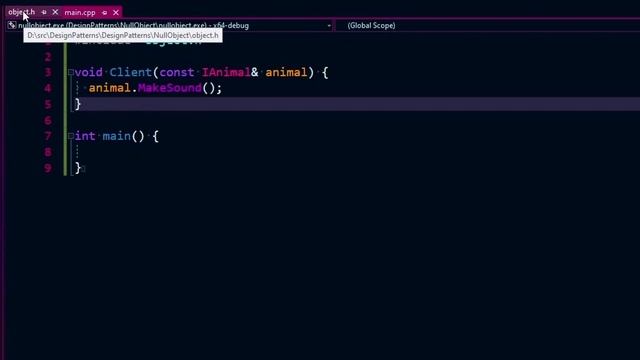
Task: Close the object.h tab
Action: [x=55, y=12]
